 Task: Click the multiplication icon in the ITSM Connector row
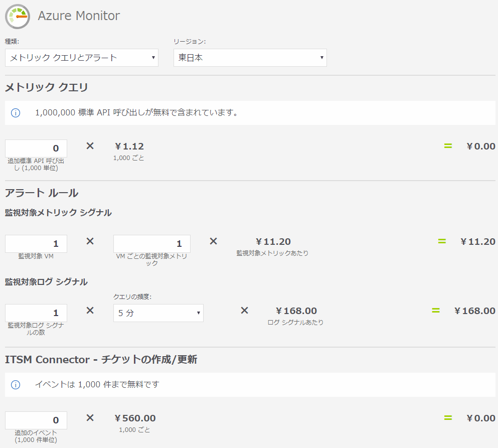89,417
